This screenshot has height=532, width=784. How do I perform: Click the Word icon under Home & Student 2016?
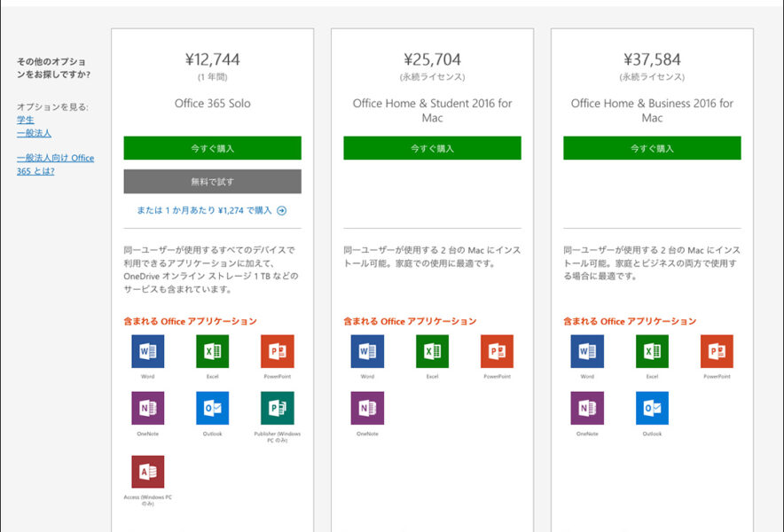click(367, 351)
